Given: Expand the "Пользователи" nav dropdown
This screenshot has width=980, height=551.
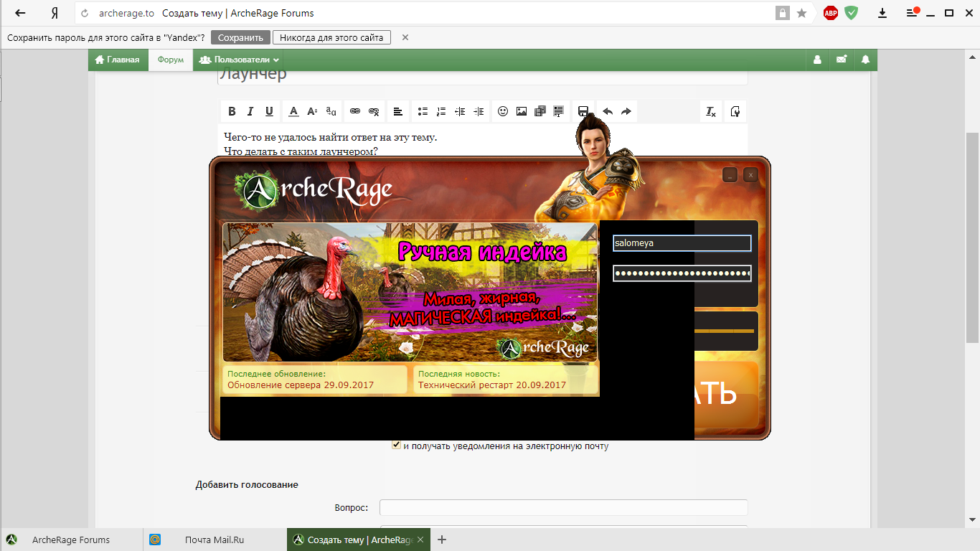Looking at the screenshot, I should click(x=239, y=60).
